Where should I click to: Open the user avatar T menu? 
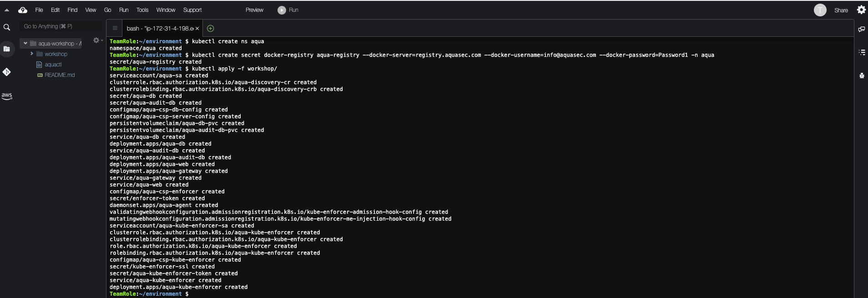click(x=820, y=10)
